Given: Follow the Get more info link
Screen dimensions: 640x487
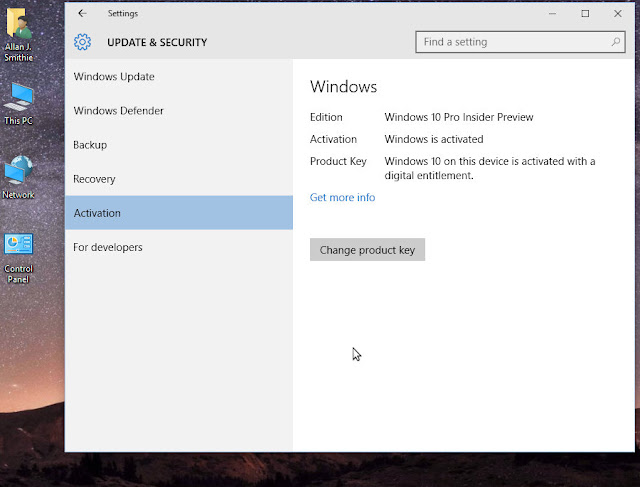Looking at the screenshot, I should click(342, 198).
